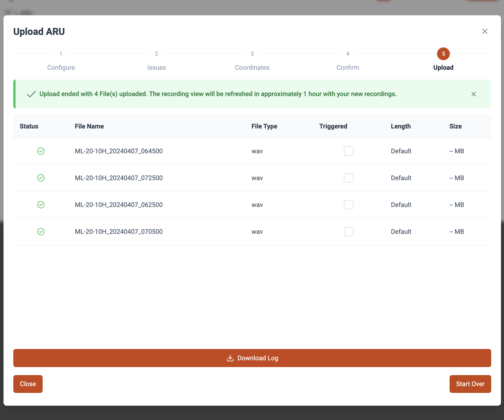The image size is (504, 420).
Task: Click success status icon for file 064500
Action: 41,151
